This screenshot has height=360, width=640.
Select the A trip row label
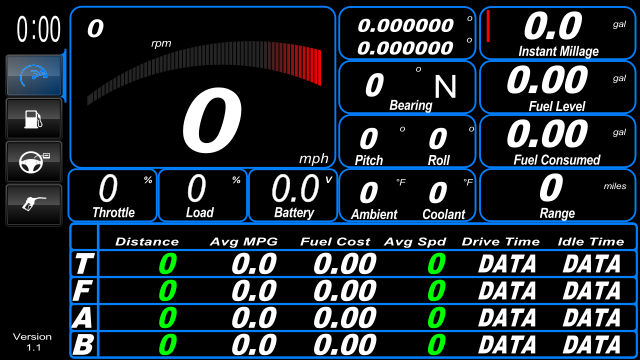point(82,318)
